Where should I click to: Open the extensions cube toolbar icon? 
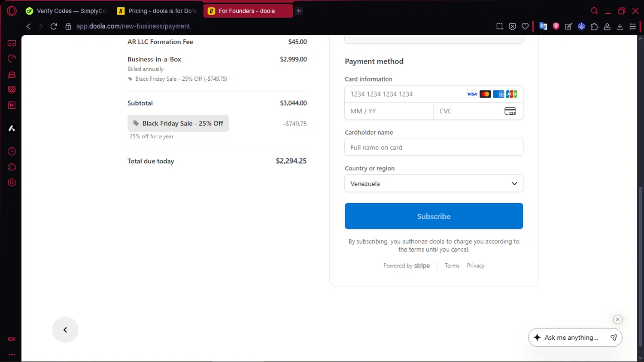tap(594, 26)
